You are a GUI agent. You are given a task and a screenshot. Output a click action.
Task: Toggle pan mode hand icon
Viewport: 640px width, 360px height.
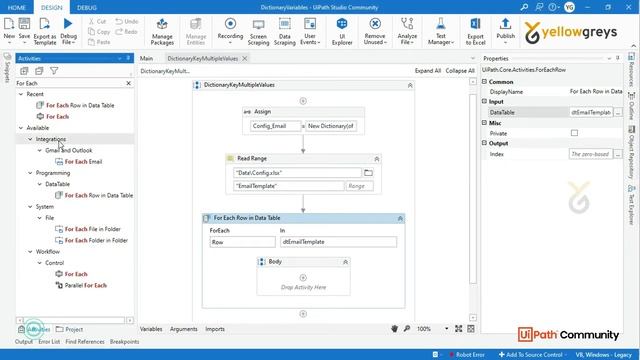coord(394,329)
